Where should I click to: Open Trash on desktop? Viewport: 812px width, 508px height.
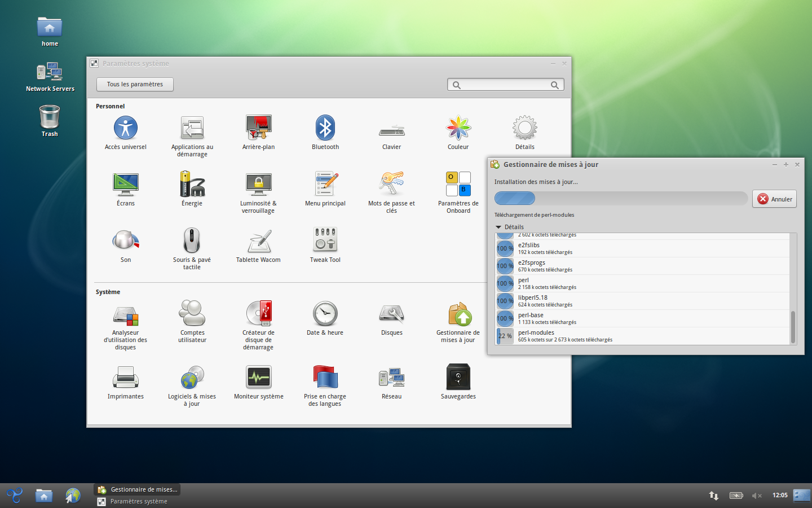(x=50, y=121)
